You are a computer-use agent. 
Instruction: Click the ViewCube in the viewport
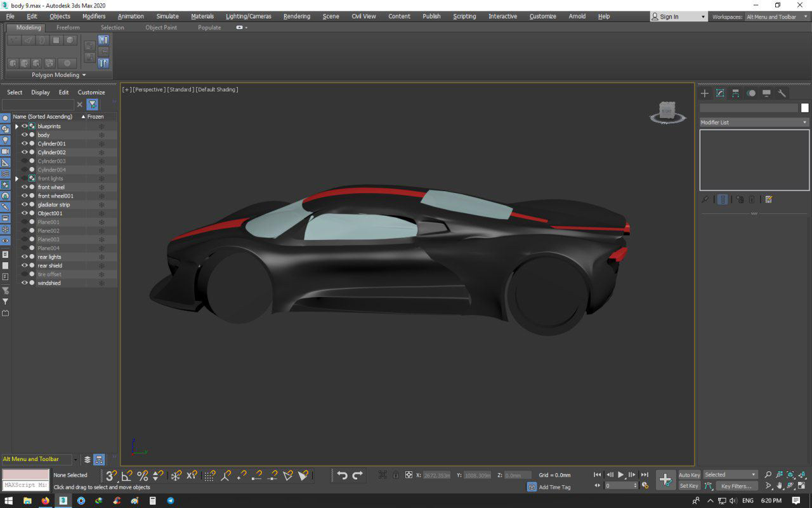[x=667, y=112]
